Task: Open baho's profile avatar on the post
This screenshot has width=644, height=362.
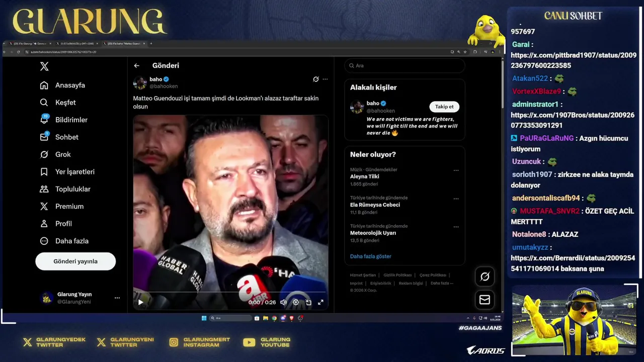Action: (x=140, y=82)
